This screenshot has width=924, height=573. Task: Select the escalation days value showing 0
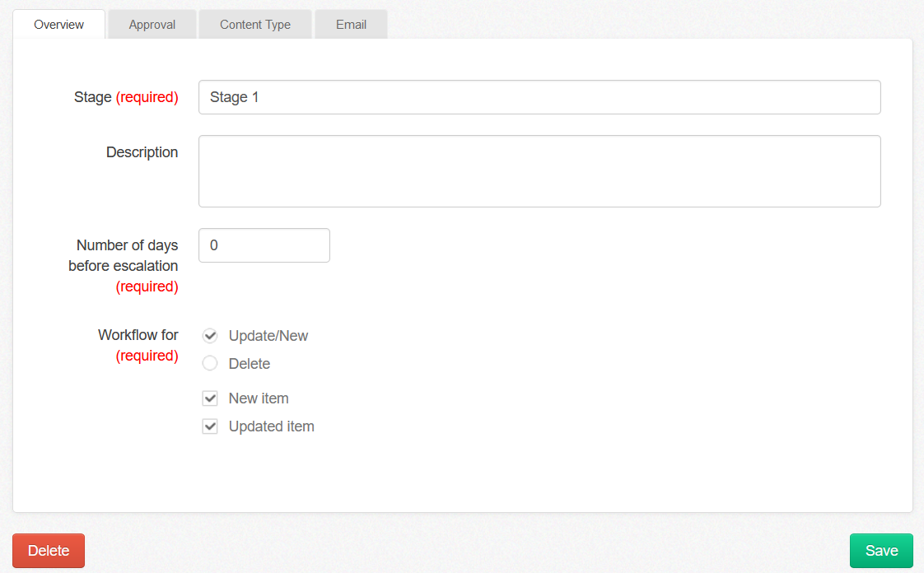[264, 245]
